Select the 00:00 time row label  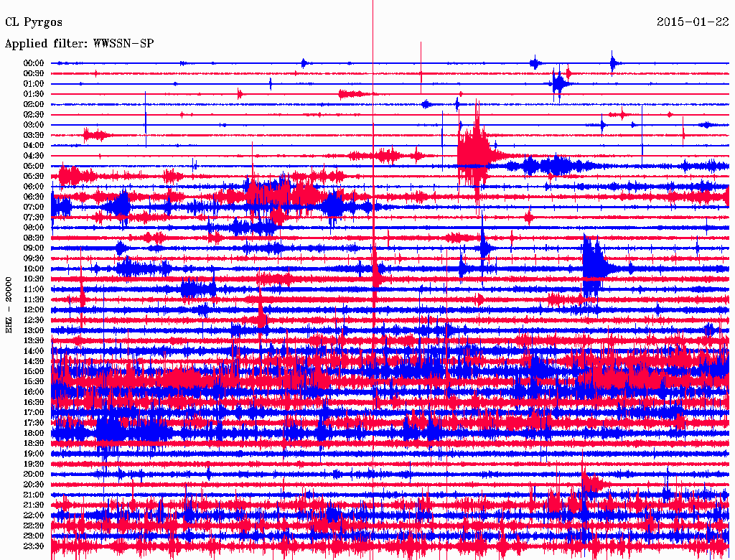[x=34, y=63]
